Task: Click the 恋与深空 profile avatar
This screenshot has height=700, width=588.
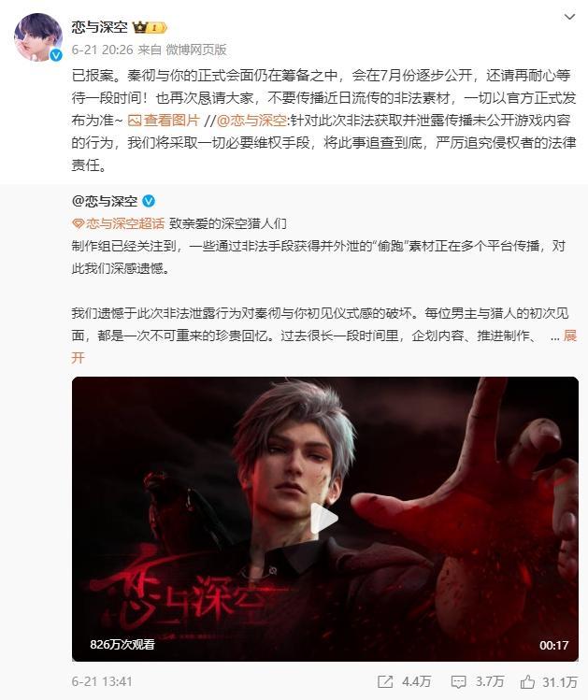Action: click(x=37, y=36)
